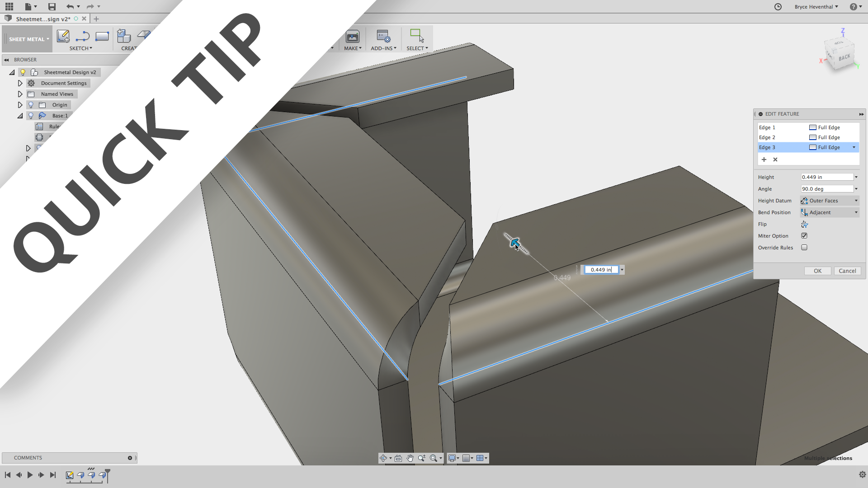Open the Sheet Metal workspace menu

(x=28, y=39)
